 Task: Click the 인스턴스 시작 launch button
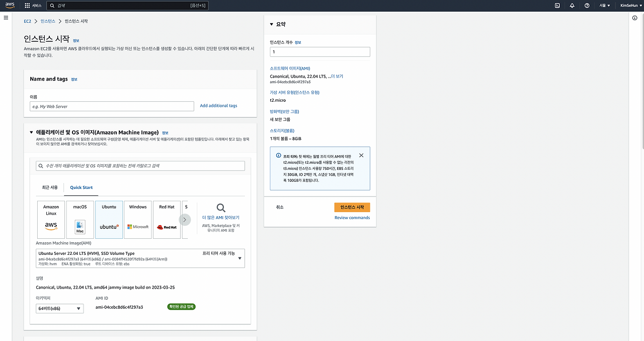[352, 207]
